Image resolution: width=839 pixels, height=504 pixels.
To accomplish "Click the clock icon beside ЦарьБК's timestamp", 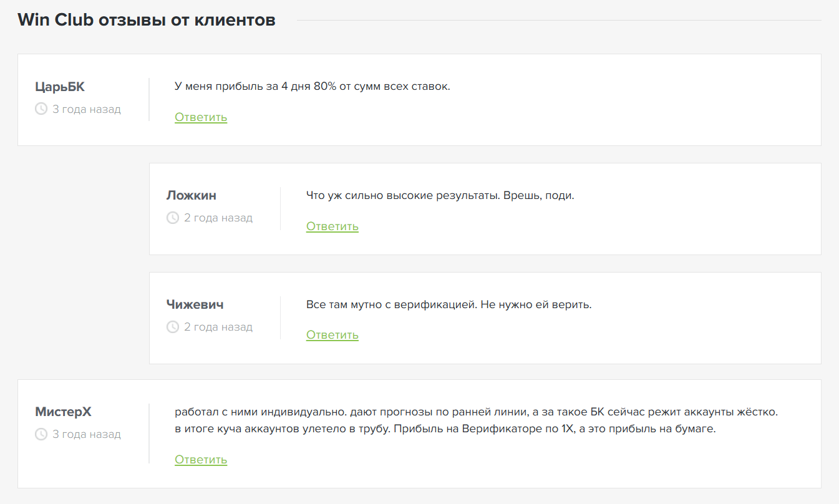I will (41, 109).
